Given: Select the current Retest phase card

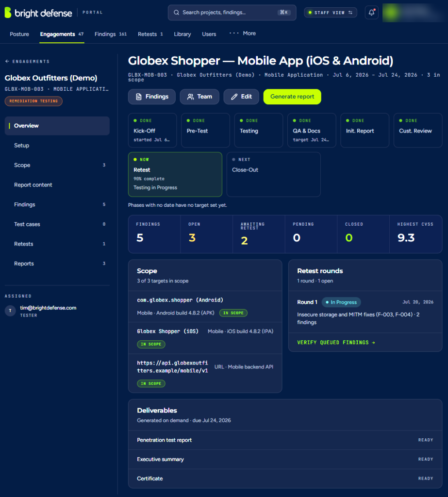Looking at the screenshot, I should point(175,174).
